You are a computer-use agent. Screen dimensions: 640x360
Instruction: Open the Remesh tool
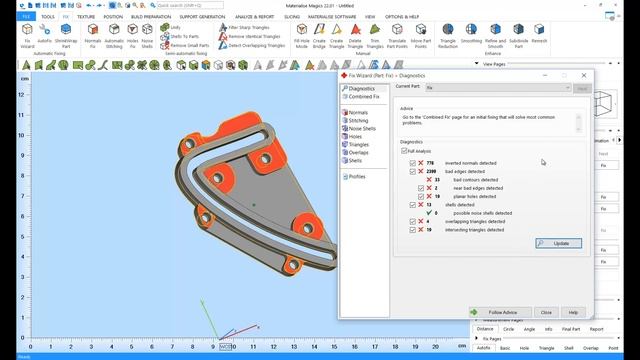click(x=539, y=34)
